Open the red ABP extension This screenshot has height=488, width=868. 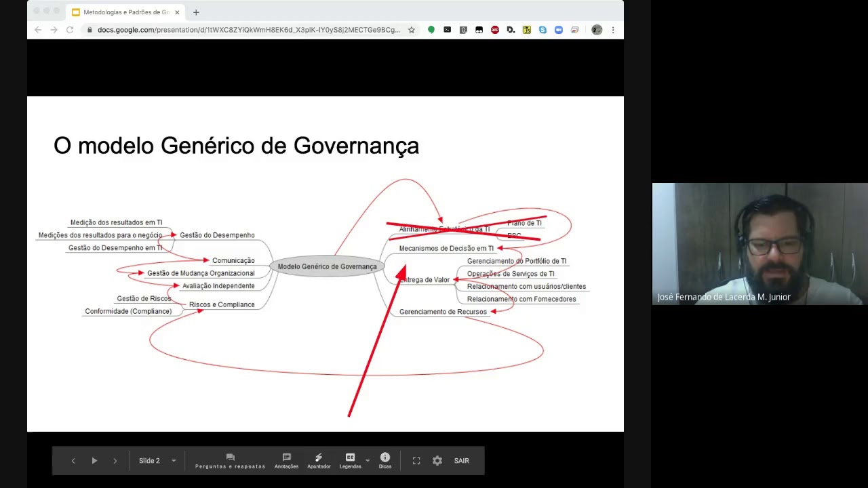click(495, 30)
